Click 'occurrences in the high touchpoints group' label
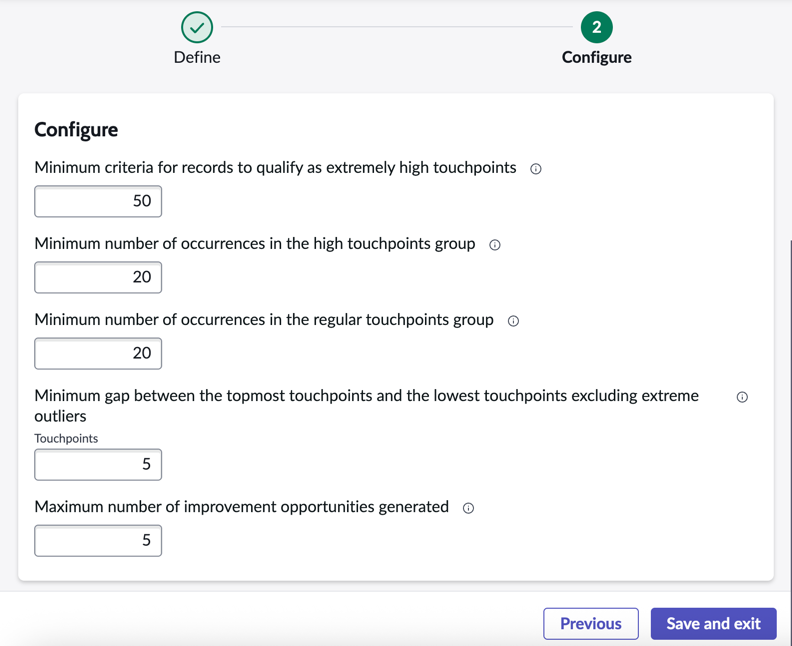 click(255, 243)
